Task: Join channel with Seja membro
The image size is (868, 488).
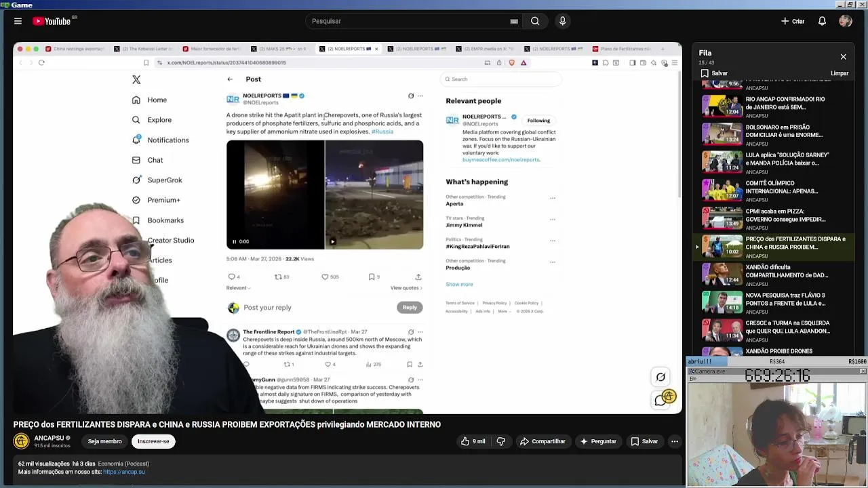Action: [104, 441]
